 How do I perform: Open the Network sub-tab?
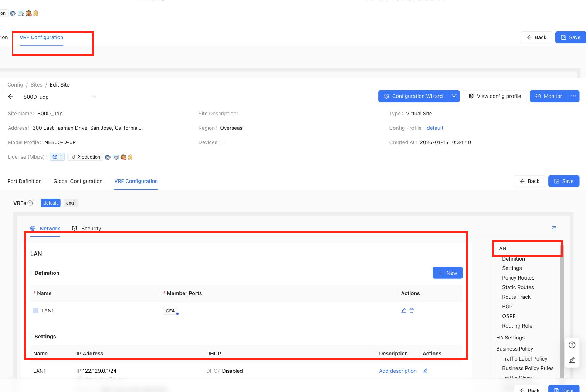click(45, 229)
